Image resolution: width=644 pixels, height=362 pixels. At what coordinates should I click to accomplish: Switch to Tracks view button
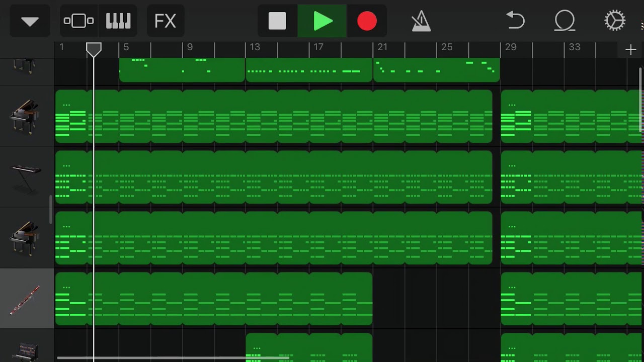(78, 21)
